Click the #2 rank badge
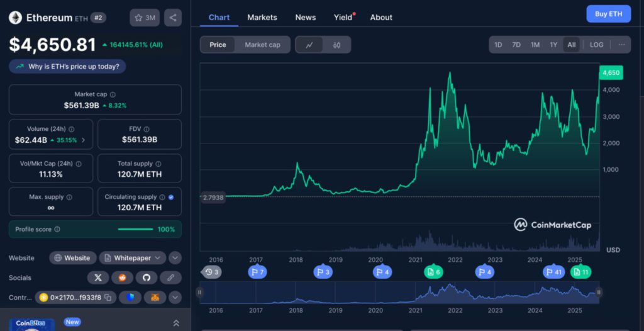The width and height of the screenshot is (644, 331). [98, 18]
